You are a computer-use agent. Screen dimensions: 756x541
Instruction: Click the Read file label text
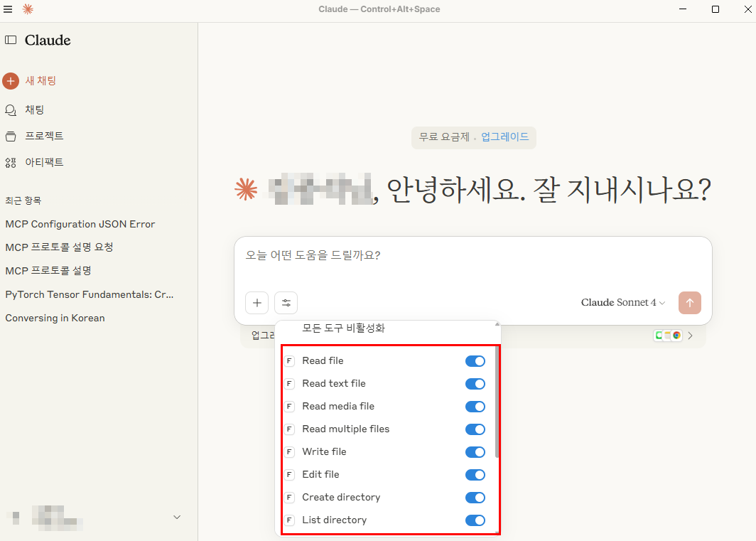[x=323, y=360]
